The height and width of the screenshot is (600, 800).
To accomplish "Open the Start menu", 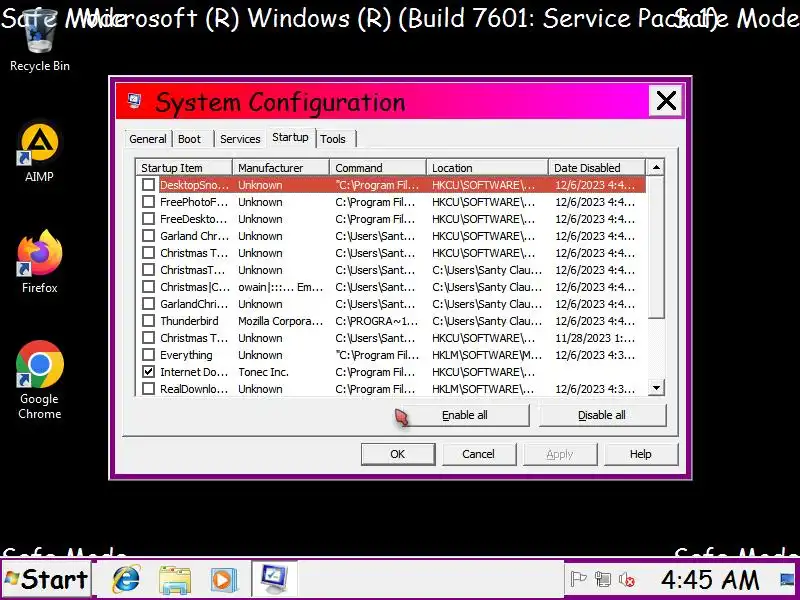I will [46, 579].
